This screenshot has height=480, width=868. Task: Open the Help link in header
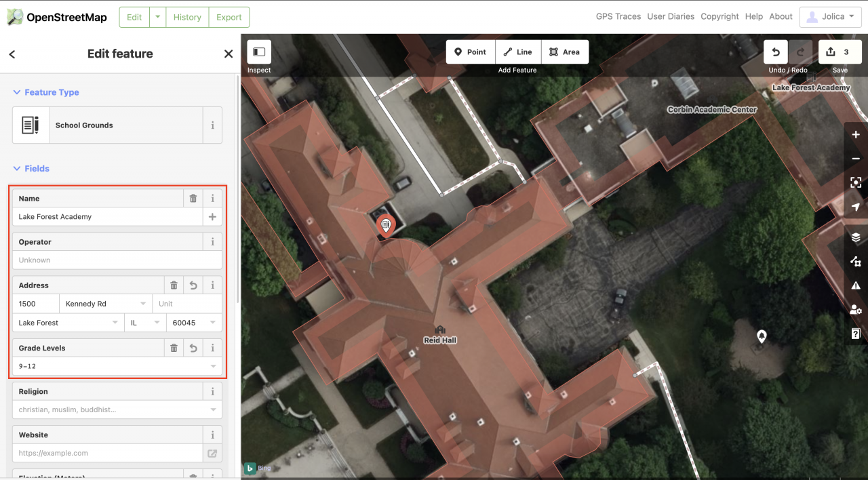point(754,16)
